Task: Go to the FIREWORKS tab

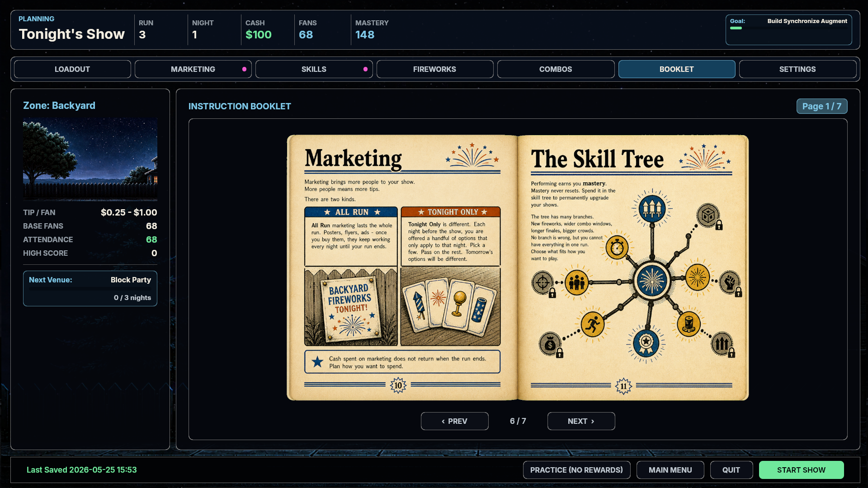Action: (x=434, y=69)
